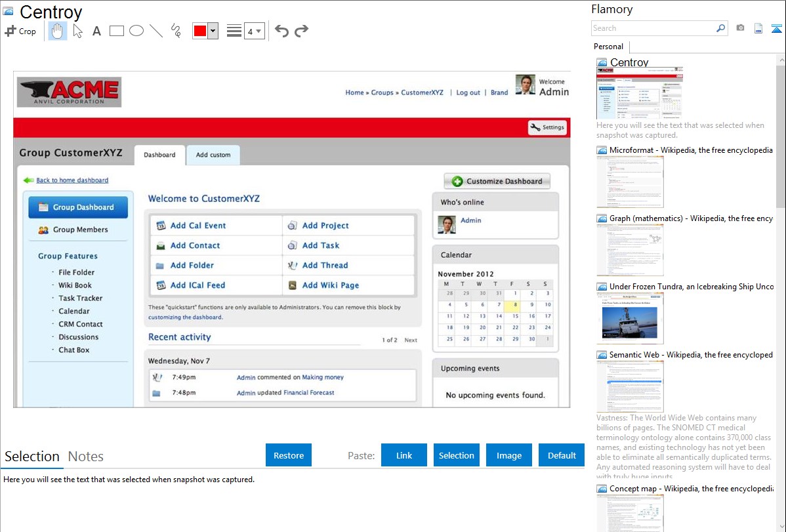Open the color dropdown arrow
The width and height of the screenshot is (786, 532).
[213, 31]
